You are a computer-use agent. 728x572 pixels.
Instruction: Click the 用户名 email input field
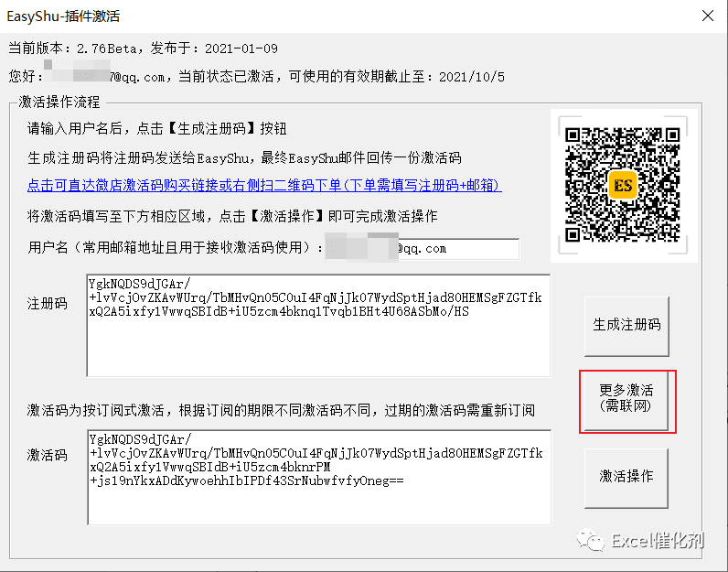click(x=422, y=249)
